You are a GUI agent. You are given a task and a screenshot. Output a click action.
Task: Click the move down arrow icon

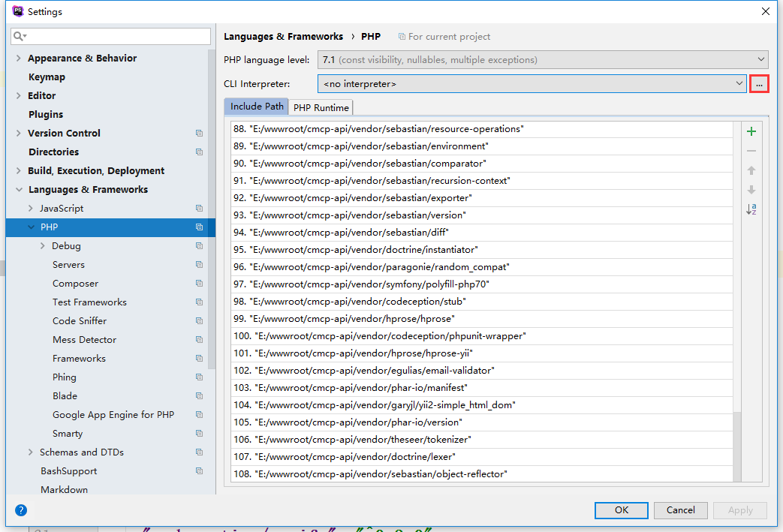751,190
